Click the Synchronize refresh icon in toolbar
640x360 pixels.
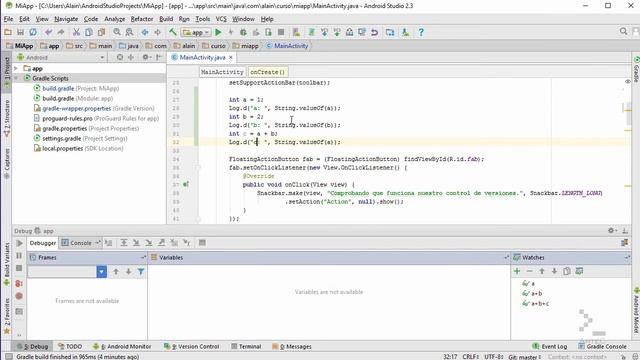pos(33,32)
